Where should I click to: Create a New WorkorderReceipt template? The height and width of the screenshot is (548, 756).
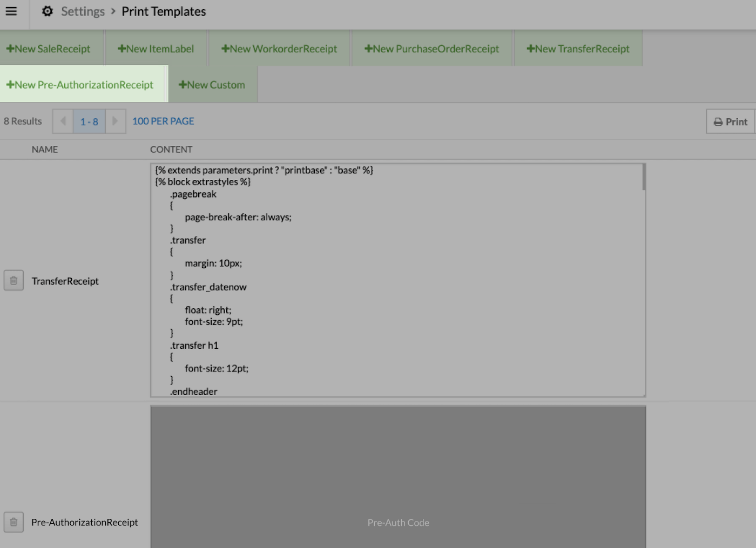coord(279,48)
